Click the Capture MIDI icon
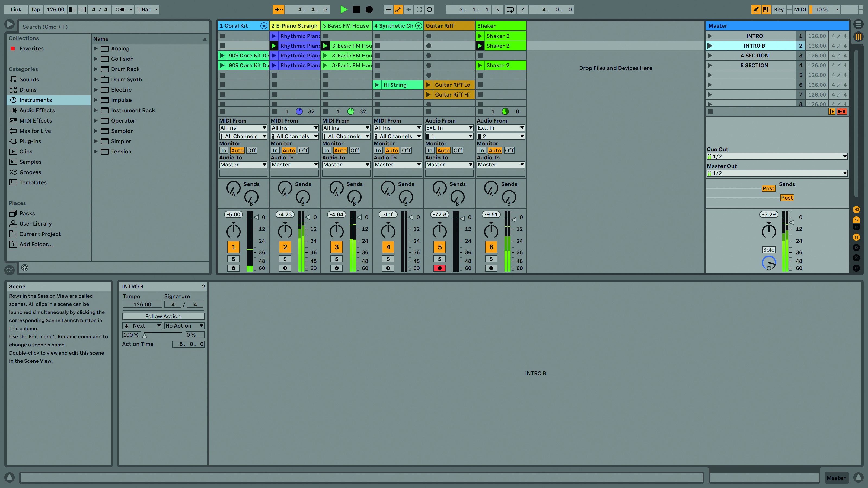 pos(419,9)
